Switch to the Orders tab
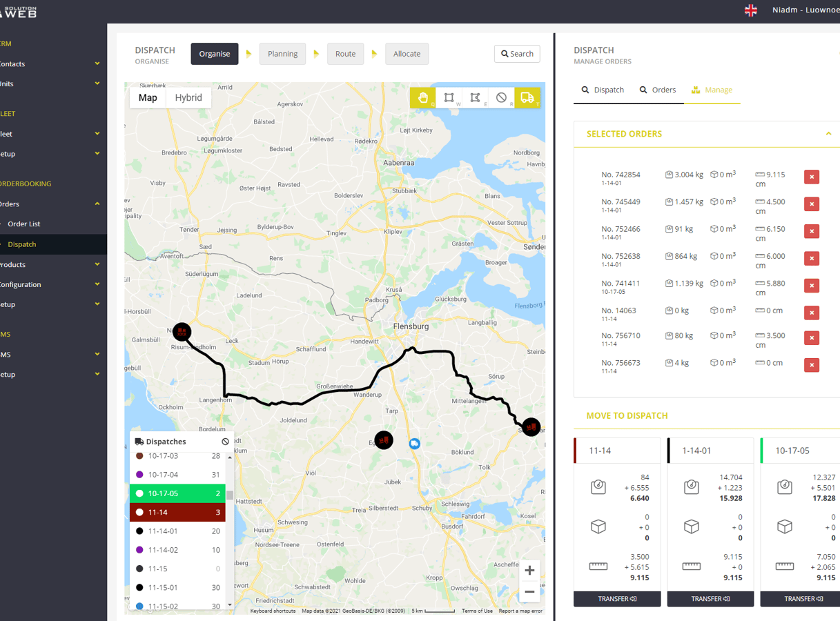Image resolution: width=840 pixels, height=621 pixels. coord(657,90)
